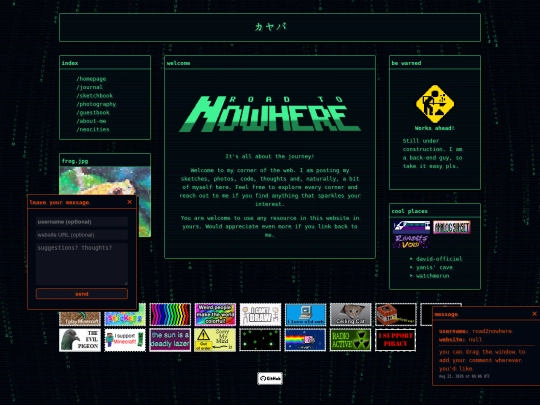Screen dimensions: 540x405
Task: Click the 'I can't draw' stamp
Action: pos(260,314)
